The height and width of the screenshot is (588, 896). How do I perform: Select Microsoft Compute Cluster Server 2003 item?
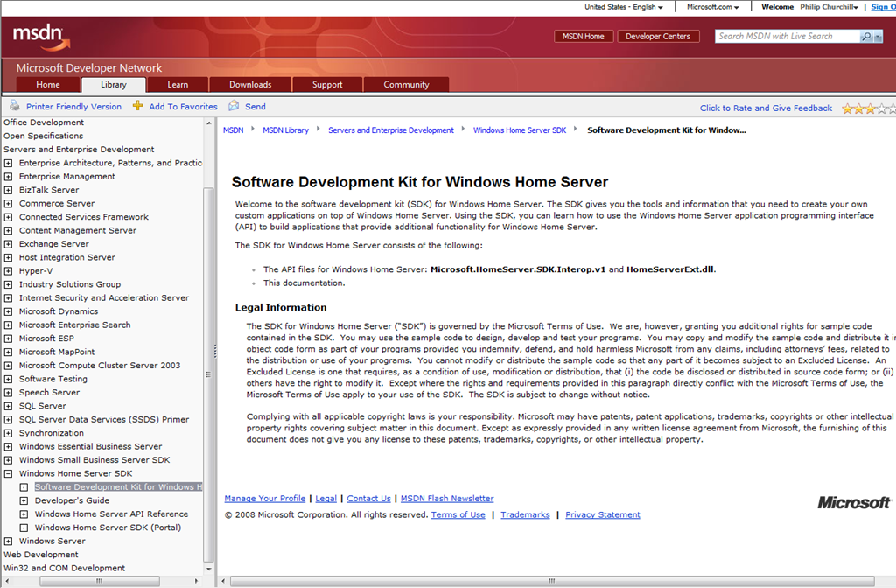tap(100, 366)
